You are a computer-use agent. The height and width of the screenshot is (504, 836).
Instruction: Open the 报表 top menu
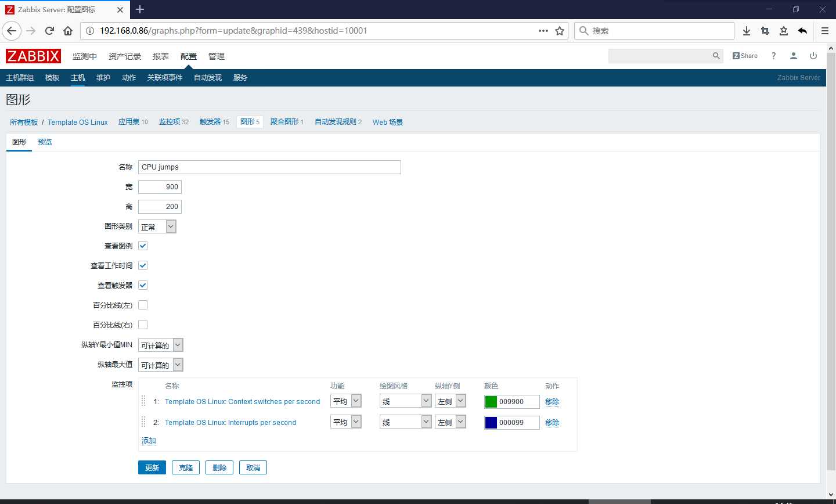point(161,56)
